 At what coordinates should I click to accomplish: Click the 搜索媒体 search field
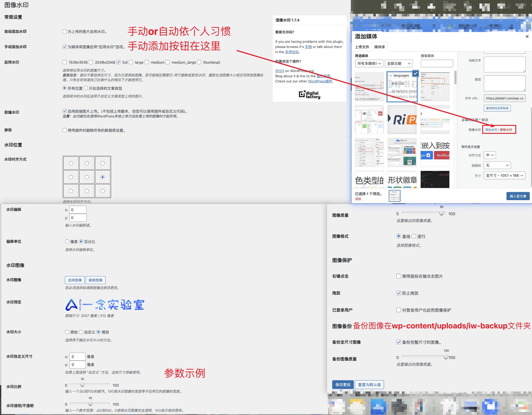pos(437,63)
